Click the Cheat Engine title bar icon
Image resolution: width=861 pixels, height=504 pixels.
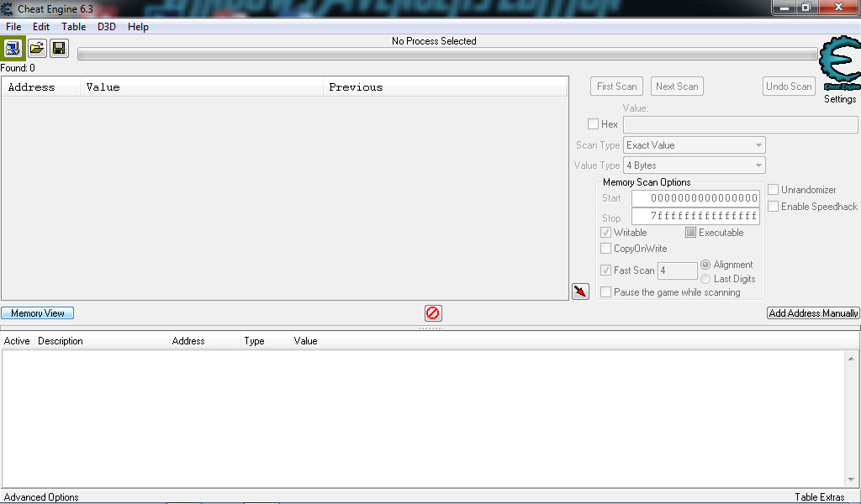(x=7, y=8)
